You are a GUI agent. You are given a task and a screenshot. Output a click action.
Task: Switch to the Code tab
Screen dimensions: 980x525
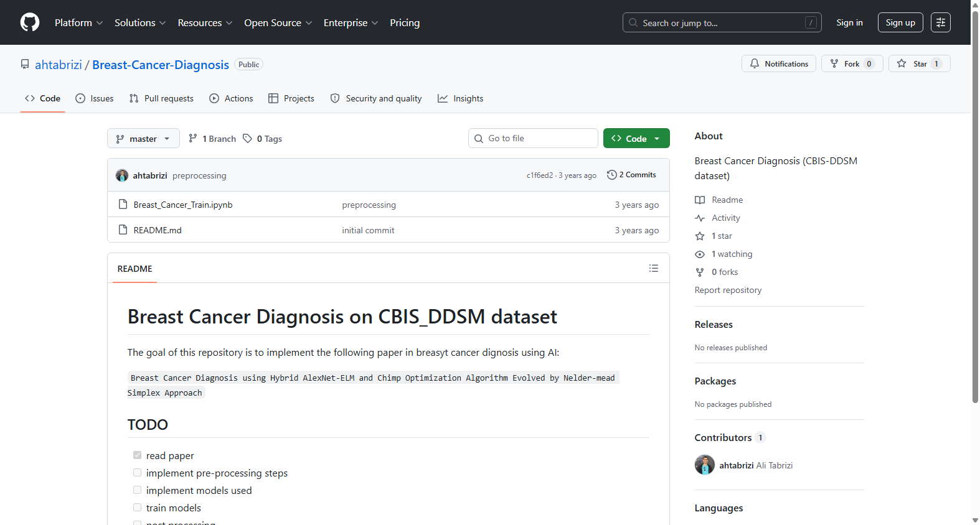42,98
